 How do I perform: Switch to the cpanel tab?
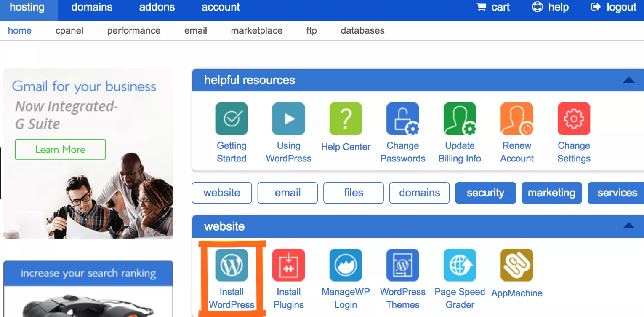pyautogui.click(x=69, y=31)
